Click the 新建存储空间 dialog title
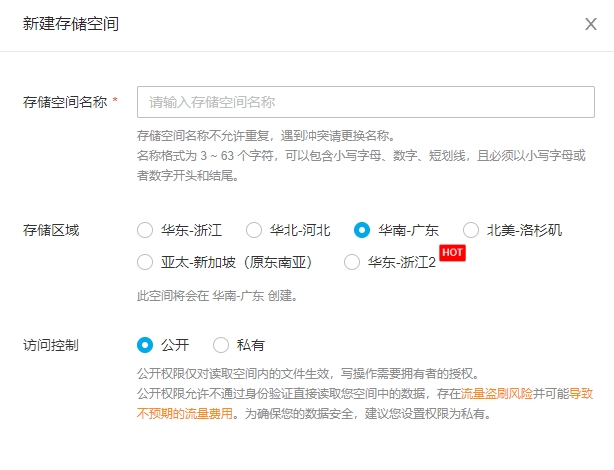The image size is (614, 470). [71, 24]
